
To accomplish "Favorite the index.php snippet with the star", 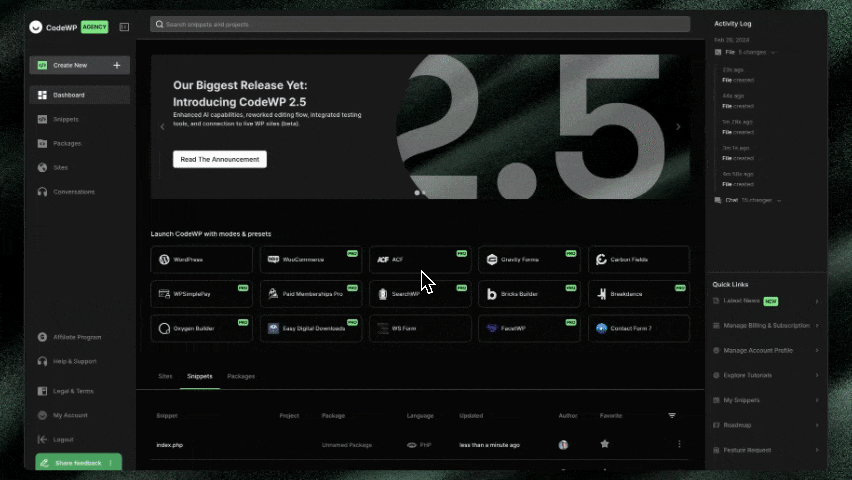I will 605,444.
